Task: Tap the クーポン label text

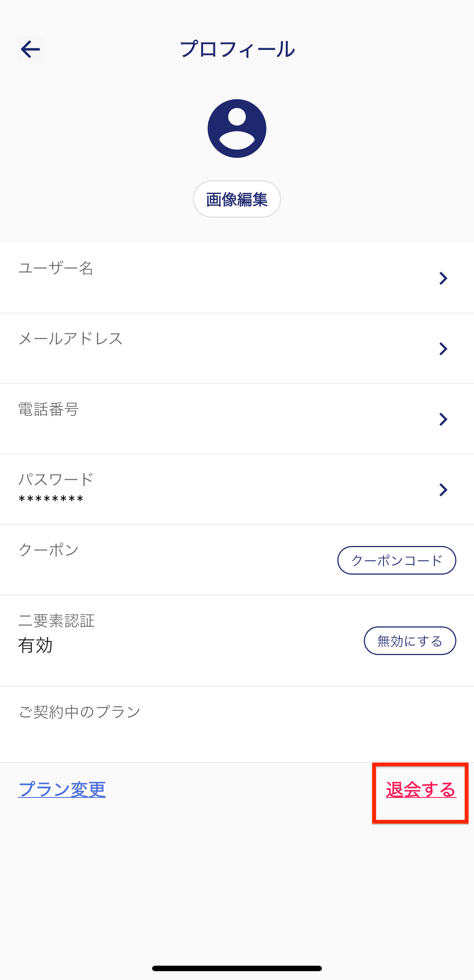Action: pos(49,550)
